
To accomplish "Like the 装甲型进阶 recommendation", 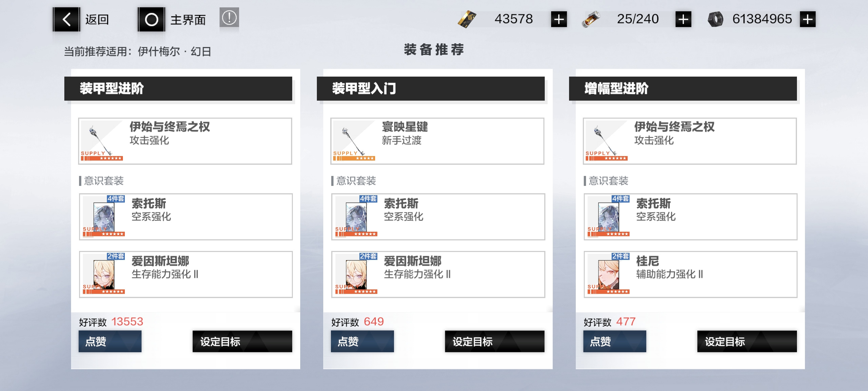I will 110,341.
